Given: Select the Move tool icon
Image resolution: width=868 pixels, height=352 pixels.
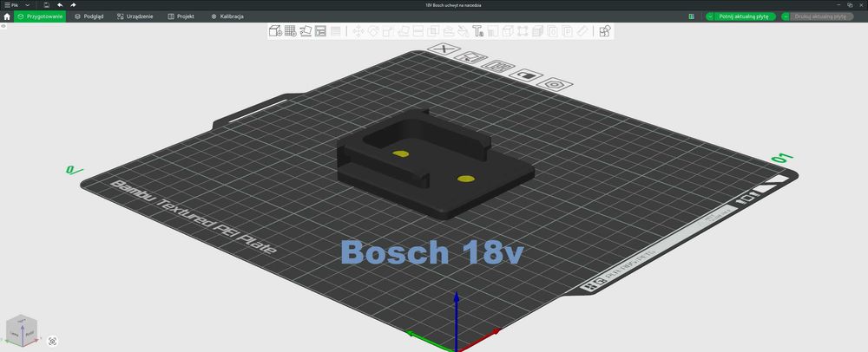Looking at the screenshot, I should [358, 31].
